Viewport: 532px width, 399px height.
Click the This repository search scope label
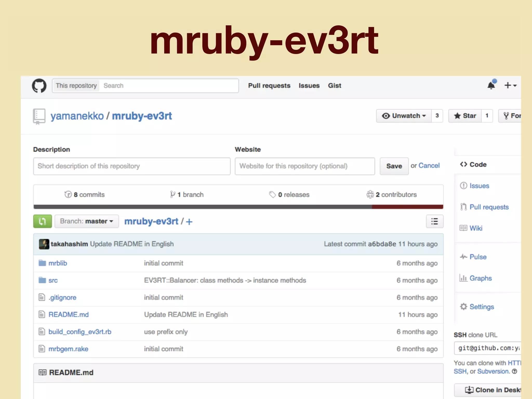click(76, 86)
